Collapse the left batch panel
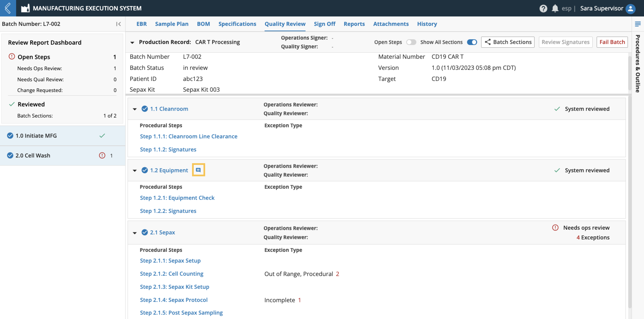Screen dimensions: 644x319 click(x=119, y=24)
